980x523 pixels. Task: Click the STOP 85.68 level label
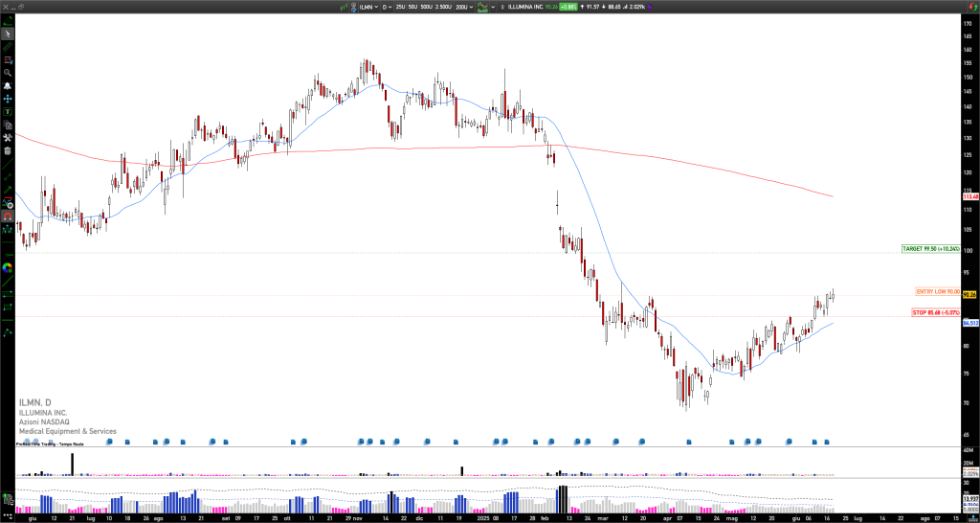[935, 312]
